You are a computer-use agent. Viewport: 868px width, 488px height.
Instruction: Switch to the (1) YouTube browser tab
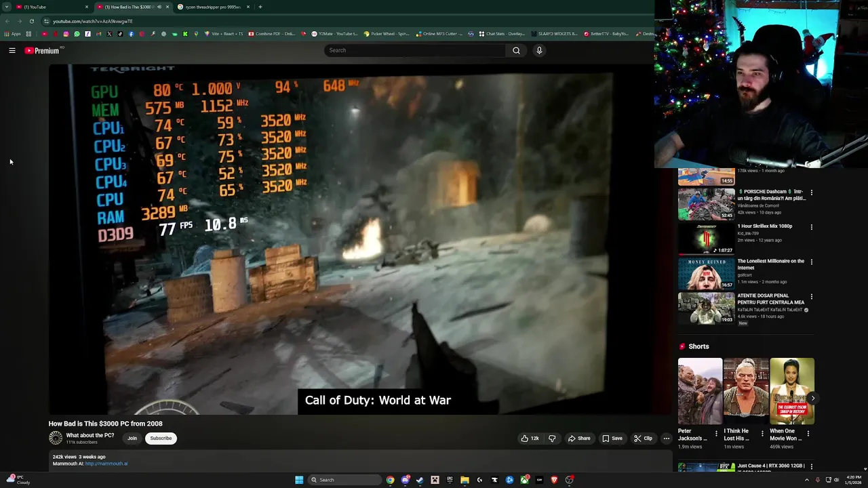(51, 7)
